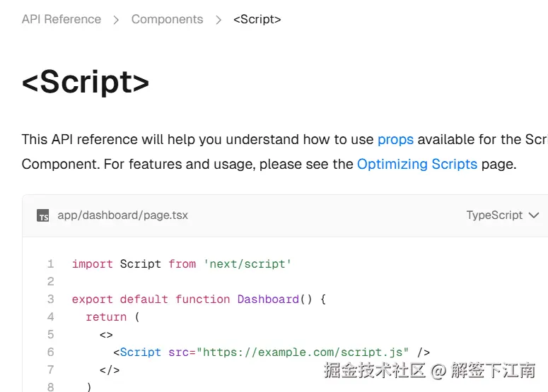Screen dimensions: 548x392
Task: Open the Components breadcrumb link
Action: [167, 19]
